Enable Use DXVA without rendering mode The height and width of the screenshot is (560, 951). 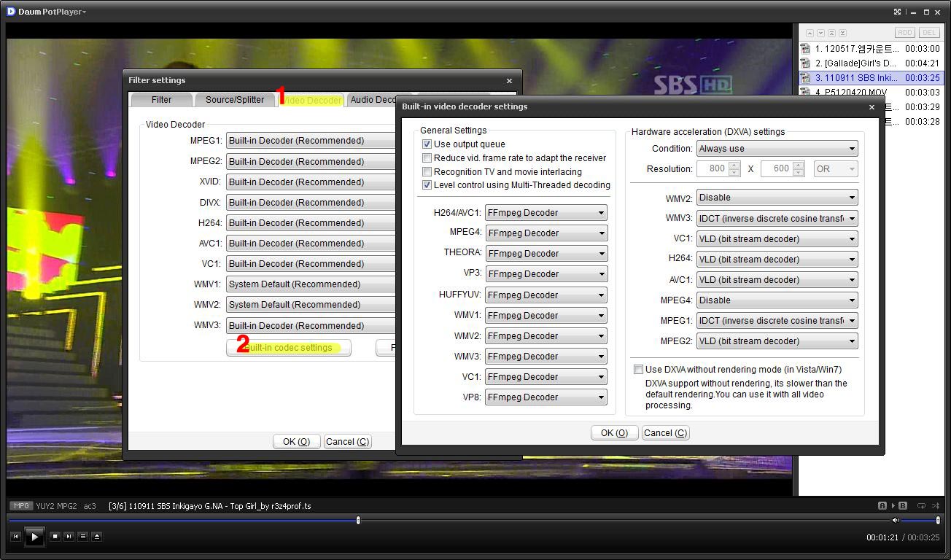639,370
